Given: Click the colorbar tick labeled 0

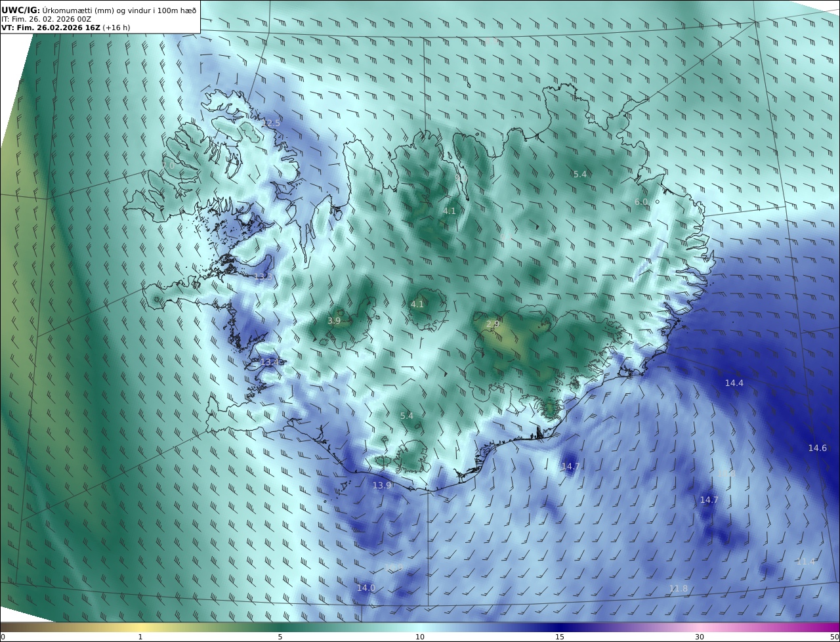Looking at the screenshot, I should pyautogui.click(x=3, y=637).
